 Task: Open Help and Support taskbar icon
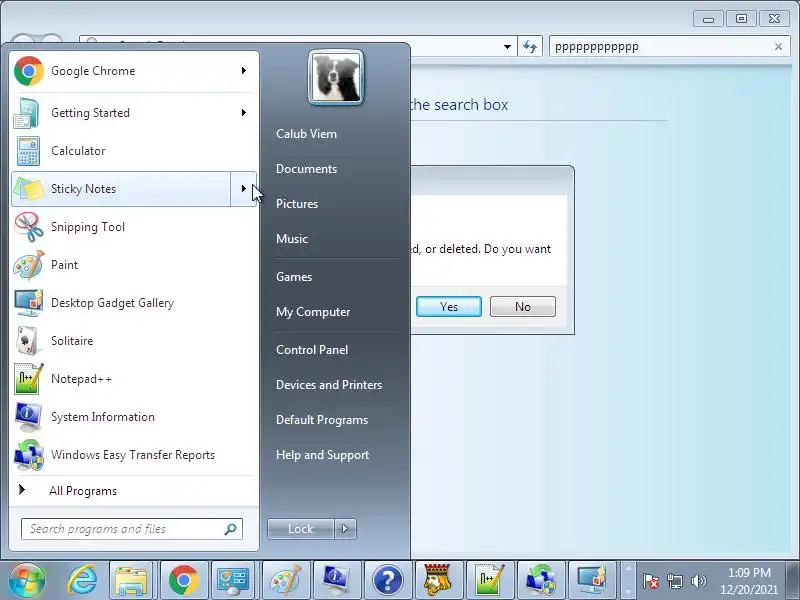click(387, 580)
